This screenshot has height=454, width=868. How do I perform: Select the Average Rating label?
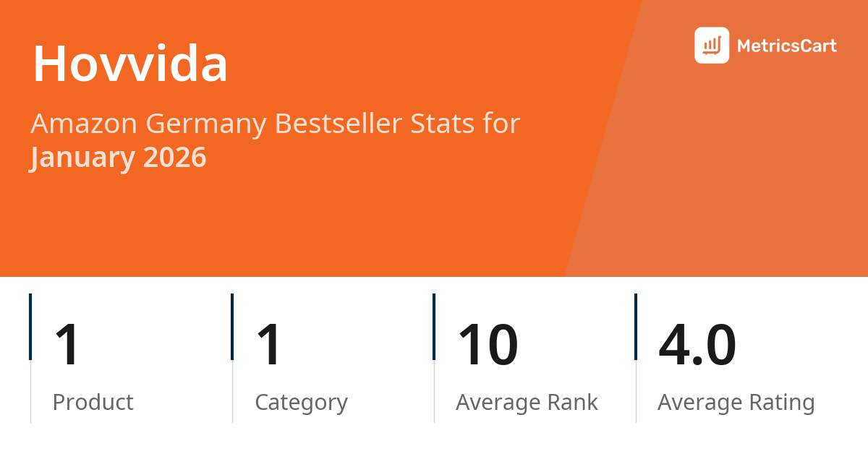click(736, 402)
